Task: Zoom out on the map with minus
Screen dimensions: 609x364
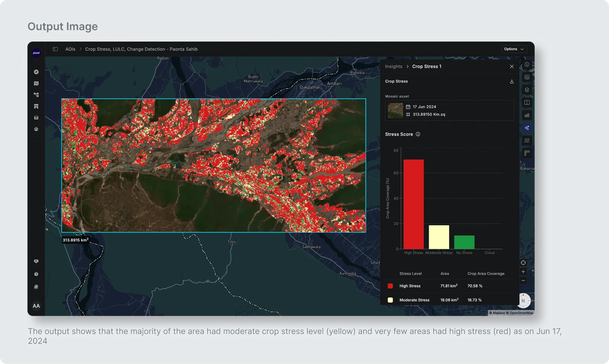Action: coord(523,281)
